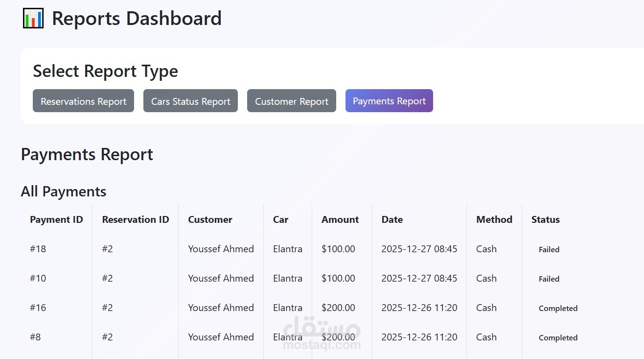This screenshot has height=359, width=644.
Task: Click the $200.00 amount for payment #16
Action: pyautogui.click(x=338, y=308)
